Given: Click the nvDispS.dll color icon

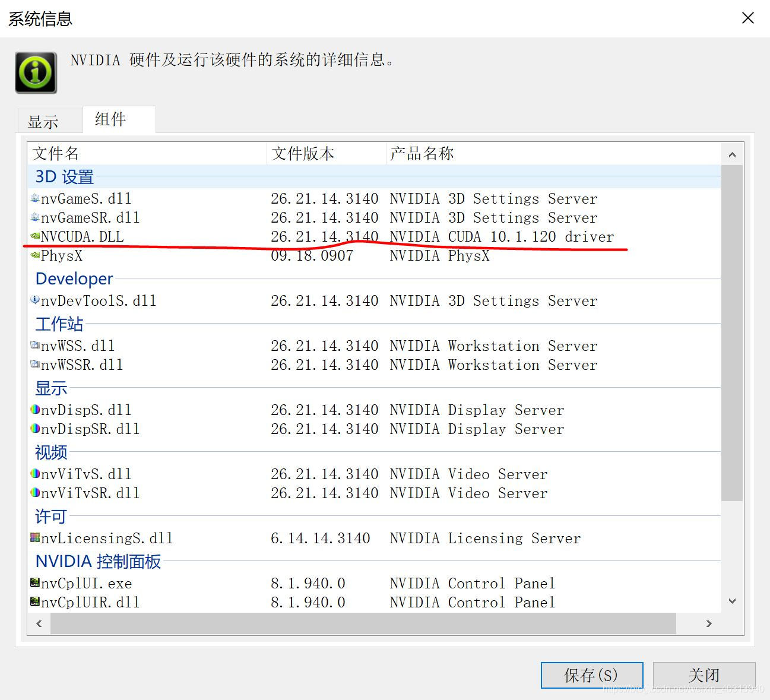Looking at the screenshot, I should (35, 409).
